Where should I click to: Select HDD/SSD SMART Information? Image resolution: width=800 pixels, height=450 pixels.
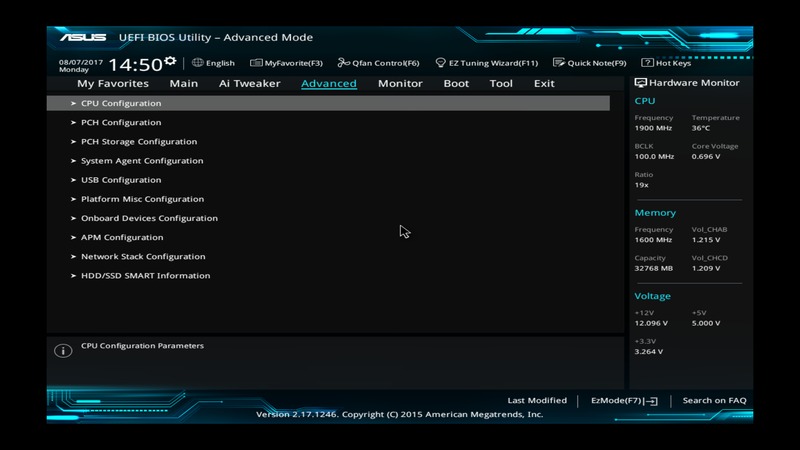(145, 276)
